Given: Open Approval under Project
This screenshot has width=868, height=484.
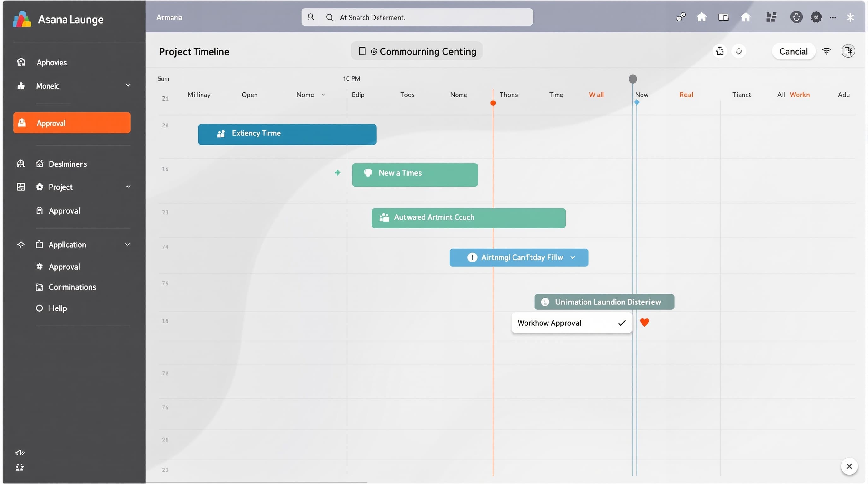Looking at the screenshot, I should click(x=64, y=211).
